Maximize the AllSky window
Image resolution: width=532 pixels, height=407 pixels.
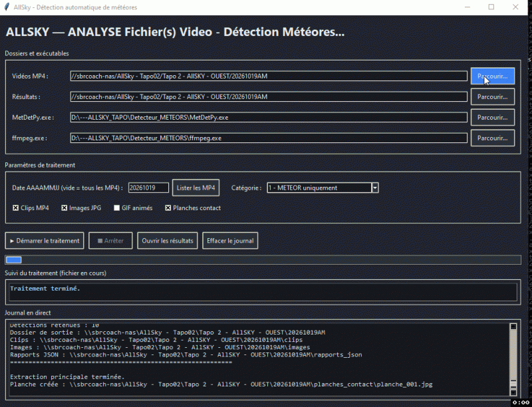point(491,7)
